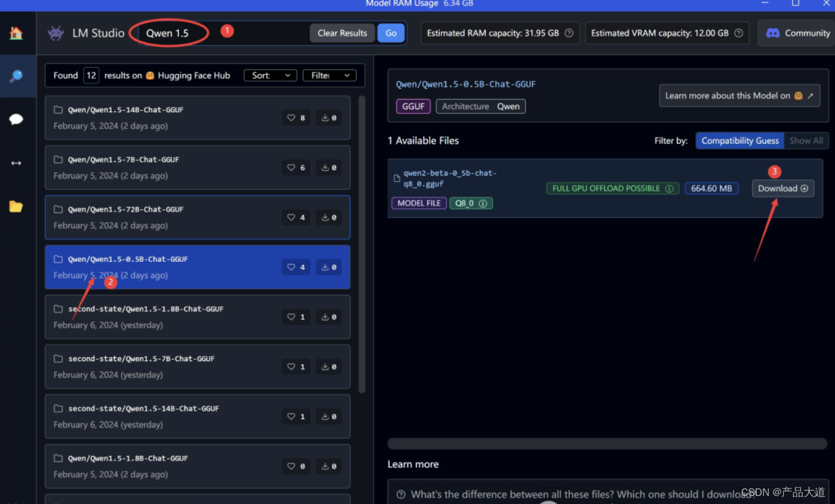
Task: Select Qwen/Qwen1.5-7B-Chat-GGUF result
Action: click(197, 168)
